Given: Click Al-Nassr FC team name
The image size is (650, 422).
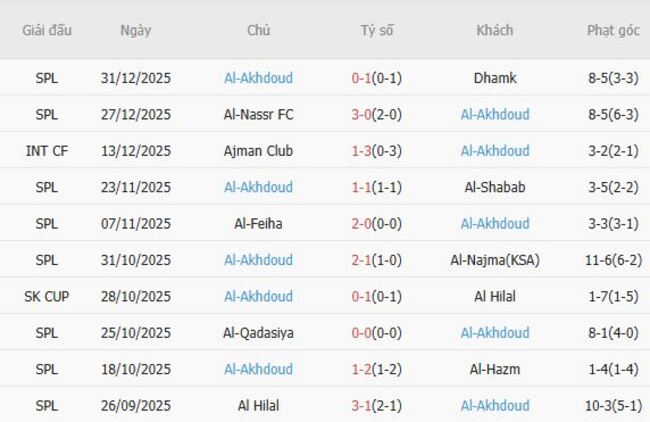Looking at the screenshot, I should click(258, 114).
